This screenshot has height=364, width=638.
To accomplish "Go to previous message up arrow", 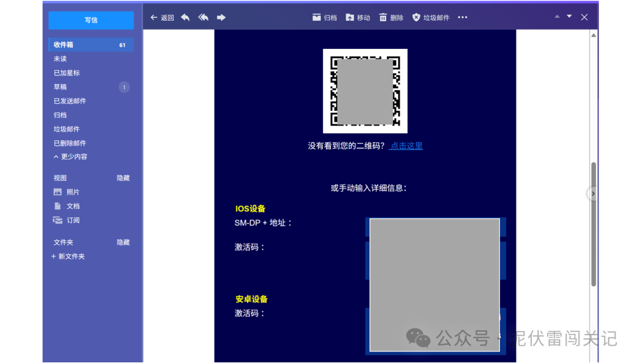I will point(557,17).
